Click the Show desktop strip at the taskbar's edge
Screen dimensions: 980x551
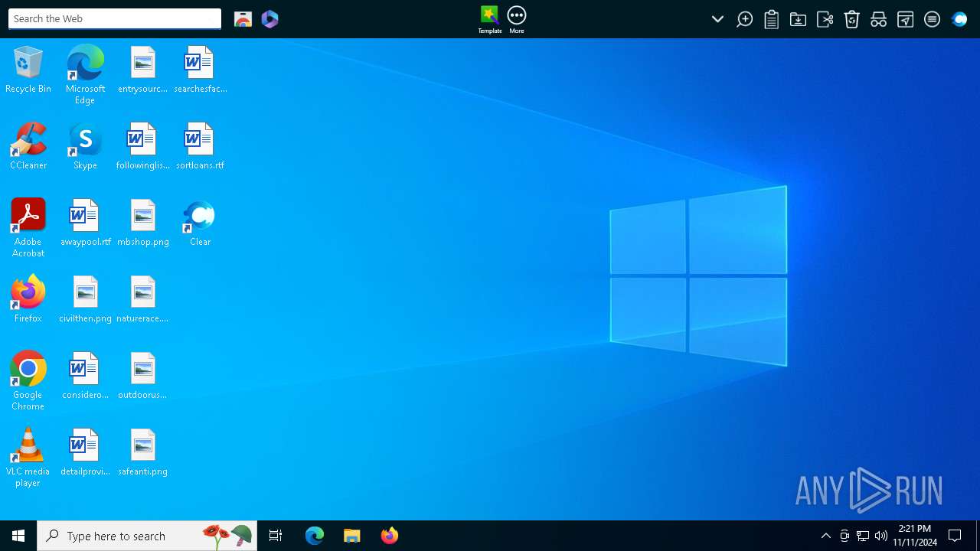(x=978, y=536)
